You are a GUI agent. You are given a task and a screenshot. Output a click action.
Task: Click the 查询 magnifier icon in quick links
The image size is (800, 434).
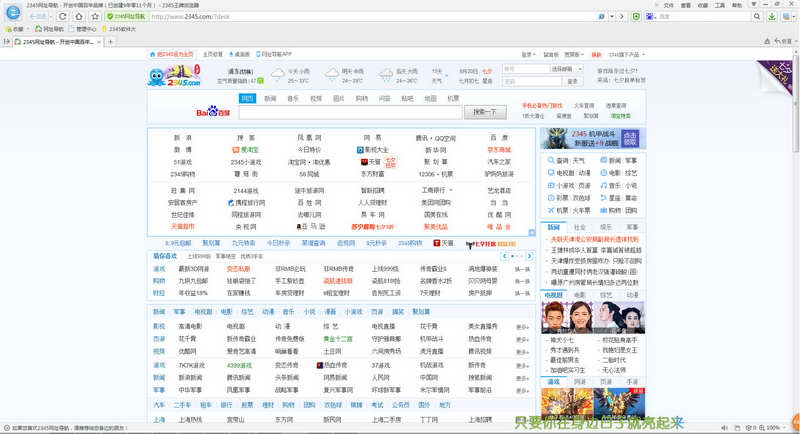[x=551, y=160]
